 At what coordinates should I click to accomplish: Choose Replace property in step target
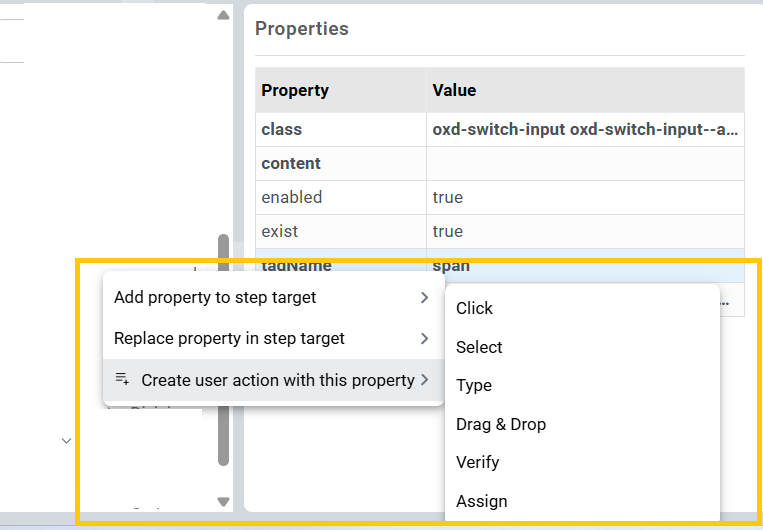229,338
